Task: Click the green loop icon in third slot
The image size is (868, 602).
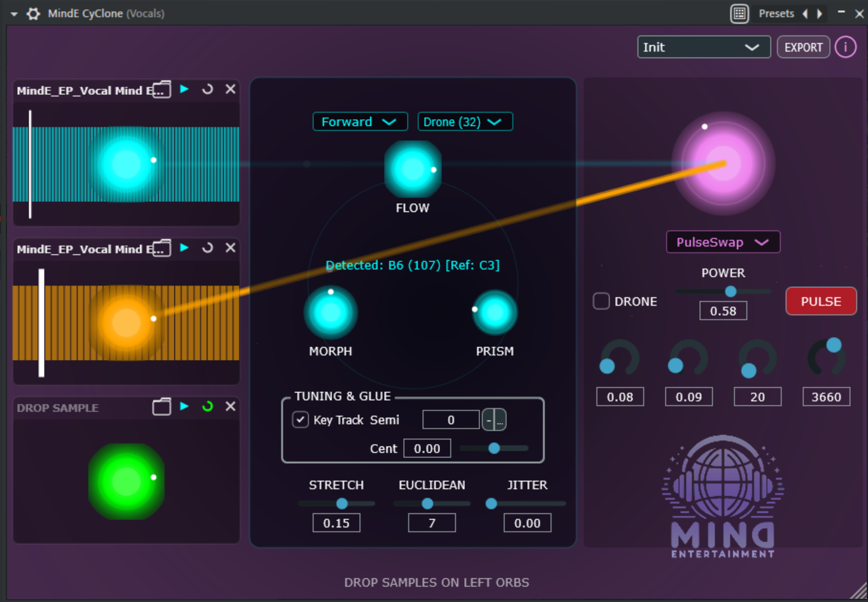Action: [x=208, y=406]
